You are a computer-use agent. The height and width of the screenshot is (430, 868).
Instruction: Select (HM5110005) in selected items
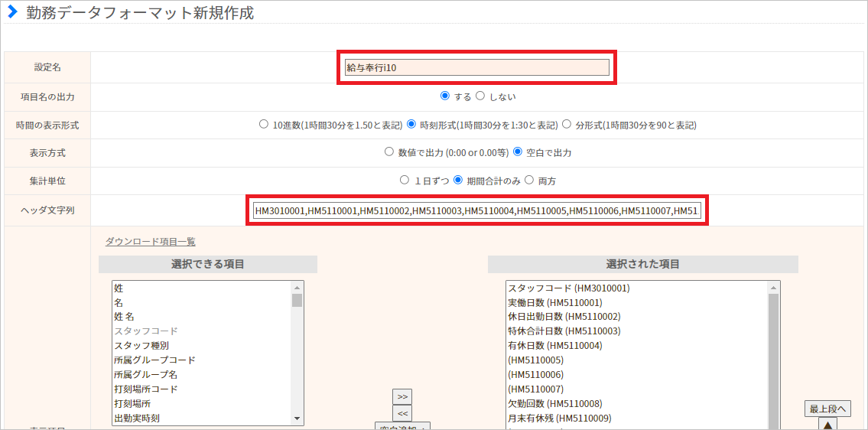point(636,360)
